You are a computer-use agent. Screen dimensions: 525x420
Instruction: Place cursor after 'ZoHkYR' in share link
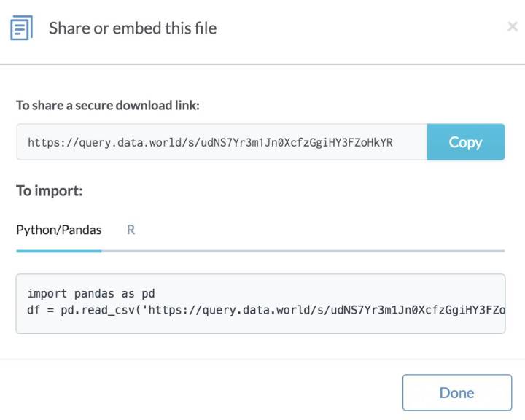394,142
